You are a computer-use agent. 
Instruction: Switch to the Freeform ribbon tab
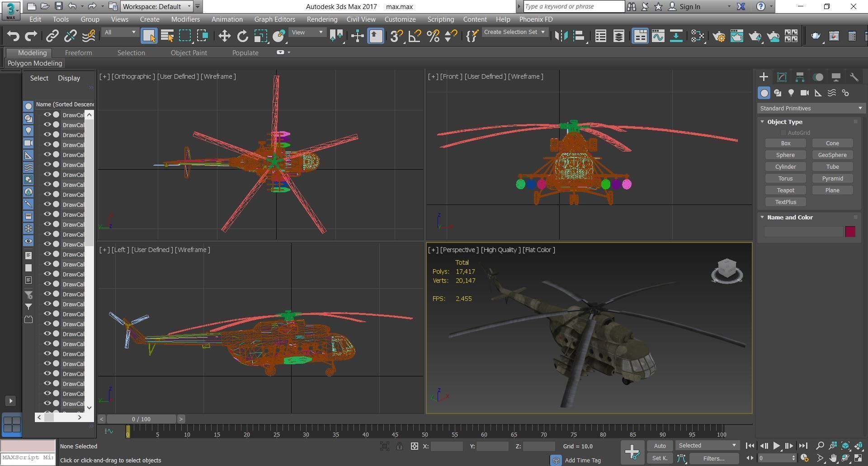[x=78, y=52]
